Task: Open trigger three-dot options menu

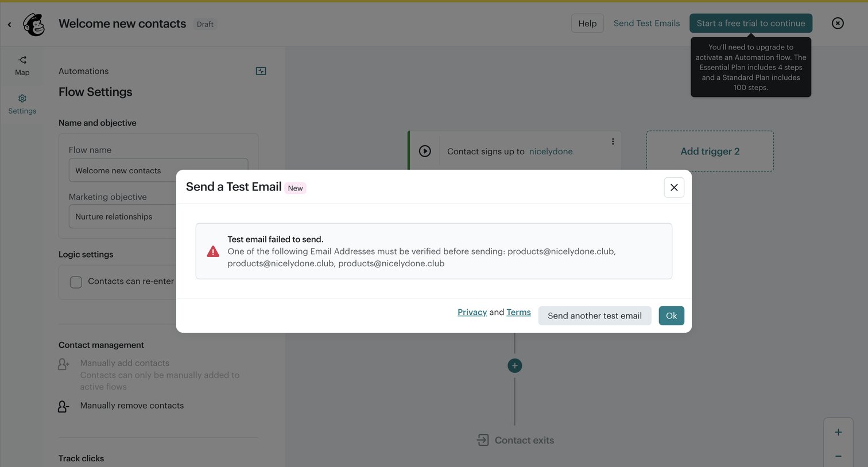Action: pos(613,142)
